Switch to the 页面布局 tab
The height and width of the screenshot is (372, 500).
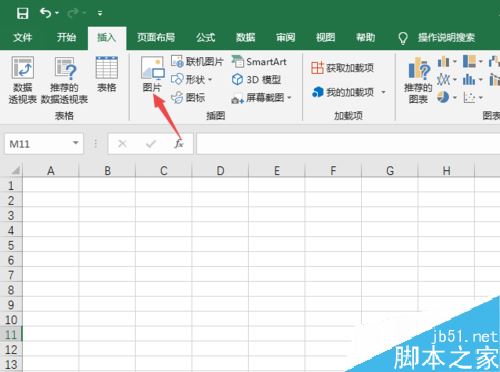point(156,37)
